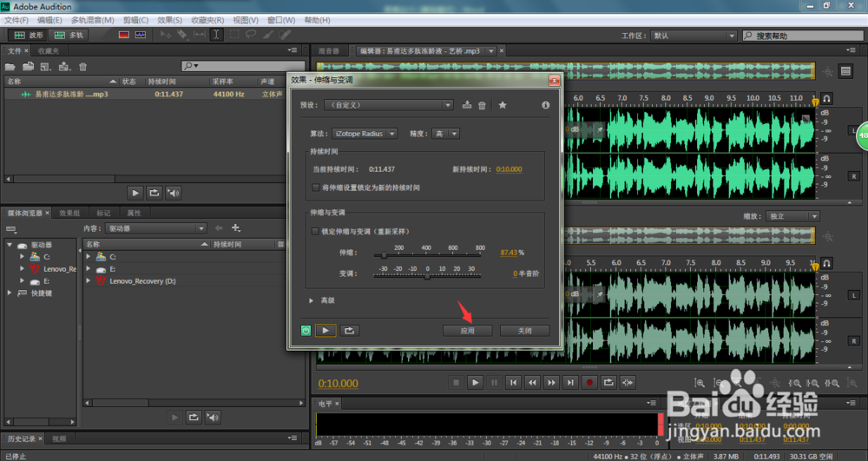868x461 pixels.
Task: Open the precision (精度) dropdown
Action: (x=445, y=134)
